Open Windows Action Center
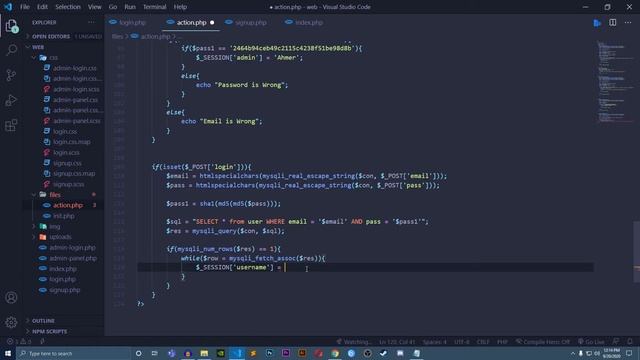Image resolution: width=640 pixels, height=360 pixels. pyautogui.click(x=629, y=353)
